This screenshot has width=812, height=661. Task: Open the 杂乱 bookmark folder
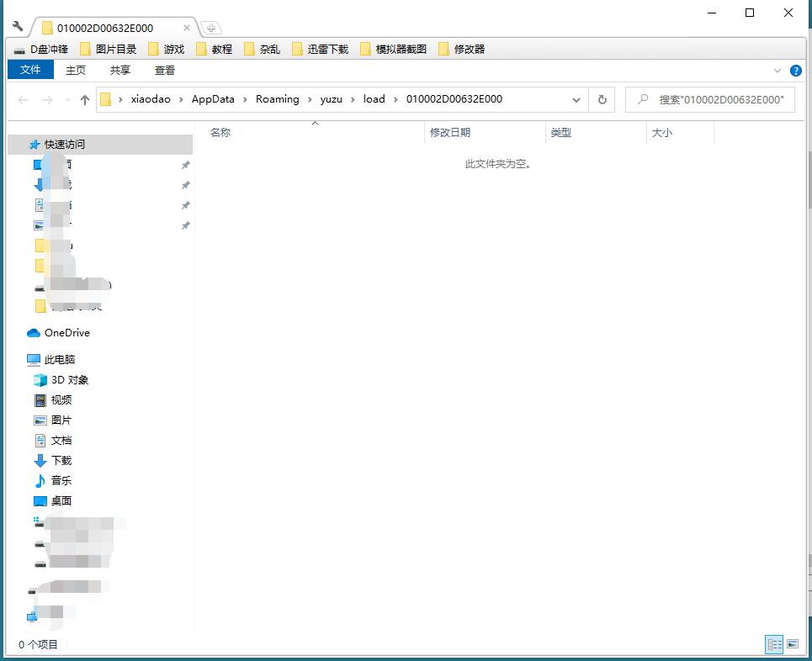tap(263, 49)
